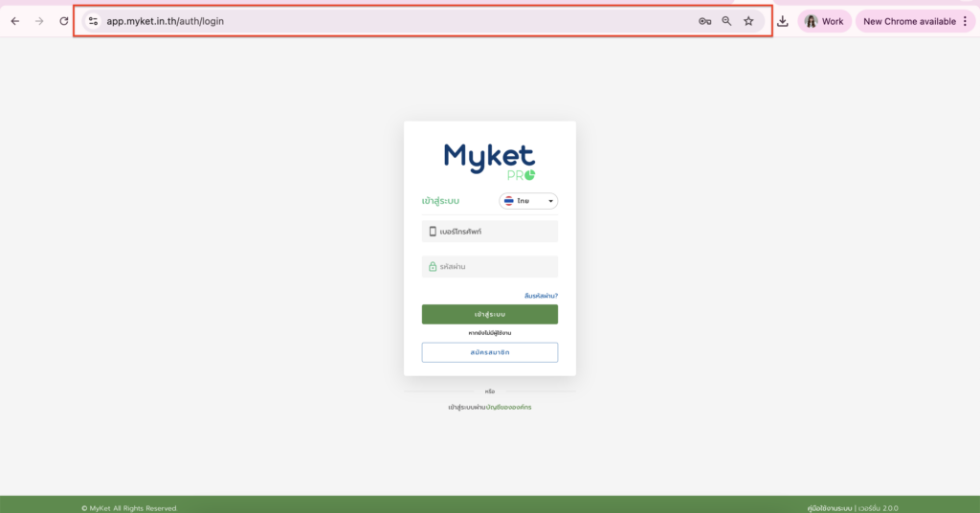Click the URL app.myket.in.th/auth/login

tap(165, 21)
